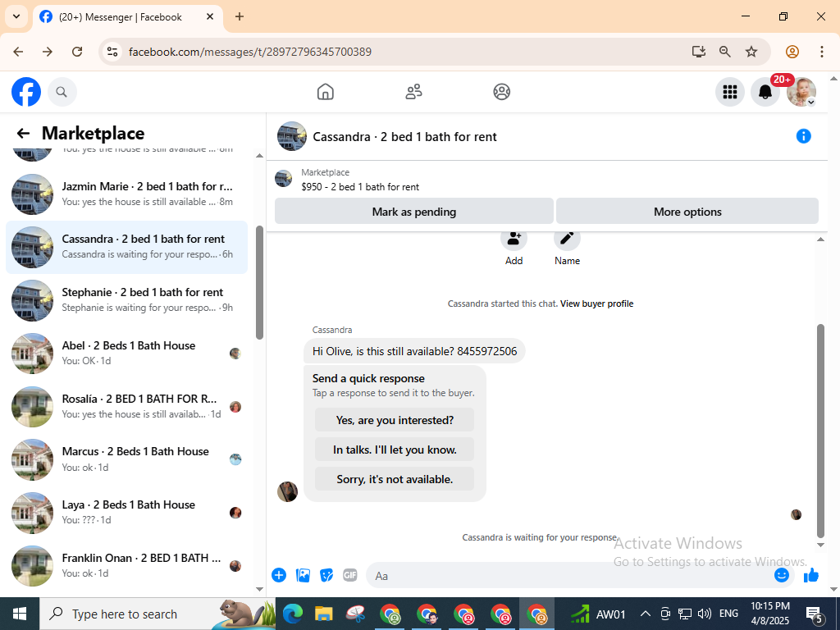The image size is (840, 630).
Task: Click the Messenger browser tab
Action: pyautogui.click(x=128, y=17)
